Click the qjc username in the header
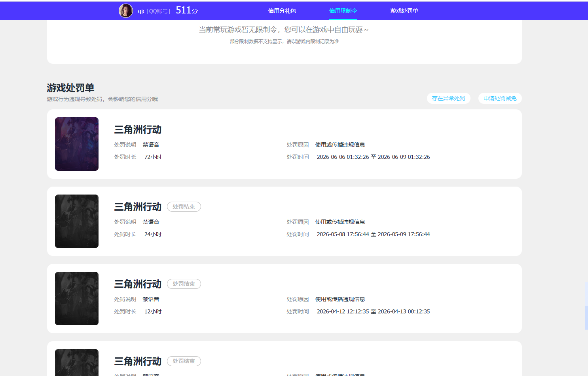This screenshot has height=376, width=588. point(142,11)
